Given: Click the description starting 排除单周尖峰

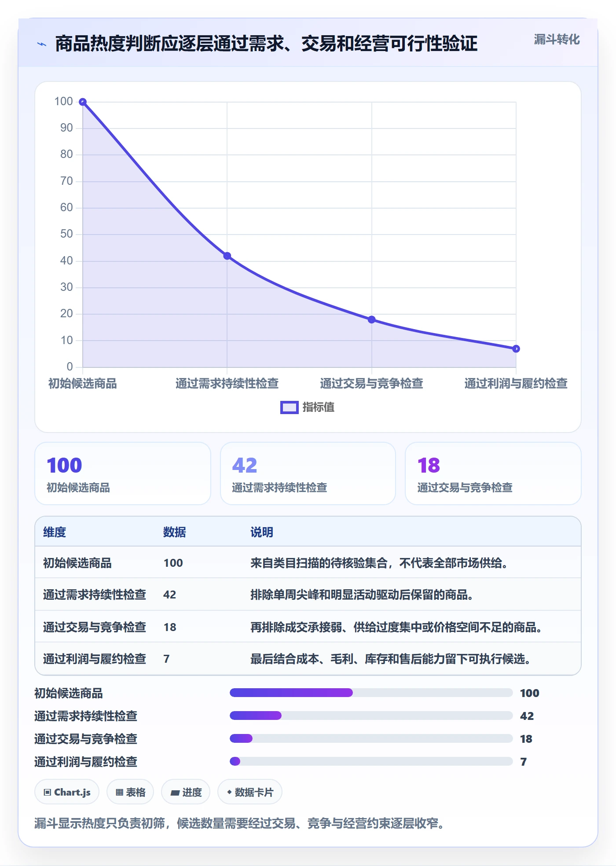Looking at the screenshot, I should [x=363, y=595].
